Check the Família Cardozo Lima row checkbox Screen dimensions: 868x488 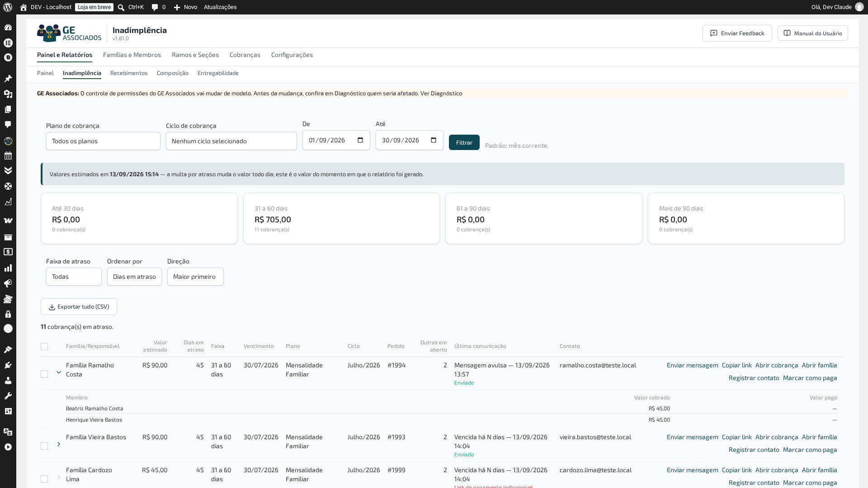pos(44,479)
